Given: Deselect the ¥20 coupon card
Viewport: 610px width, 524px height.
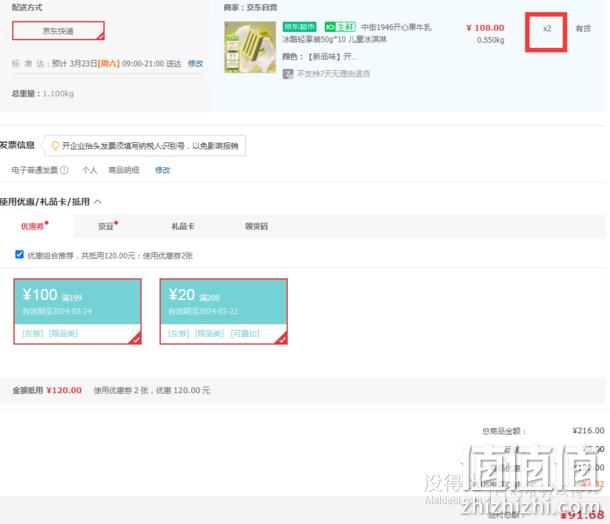Looking at the screenshot, I should [224, 311].
